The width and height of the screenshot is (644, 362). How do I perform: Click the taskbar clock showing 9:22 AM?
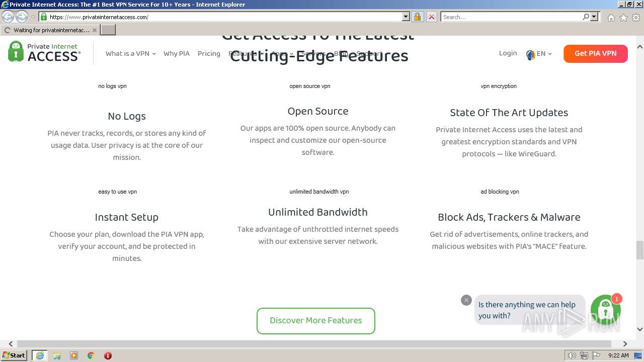[x=618, y=355]
